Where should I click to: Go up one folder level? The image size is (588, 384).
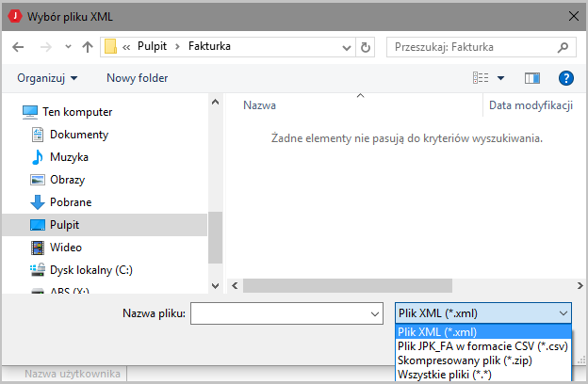point(88,45)
